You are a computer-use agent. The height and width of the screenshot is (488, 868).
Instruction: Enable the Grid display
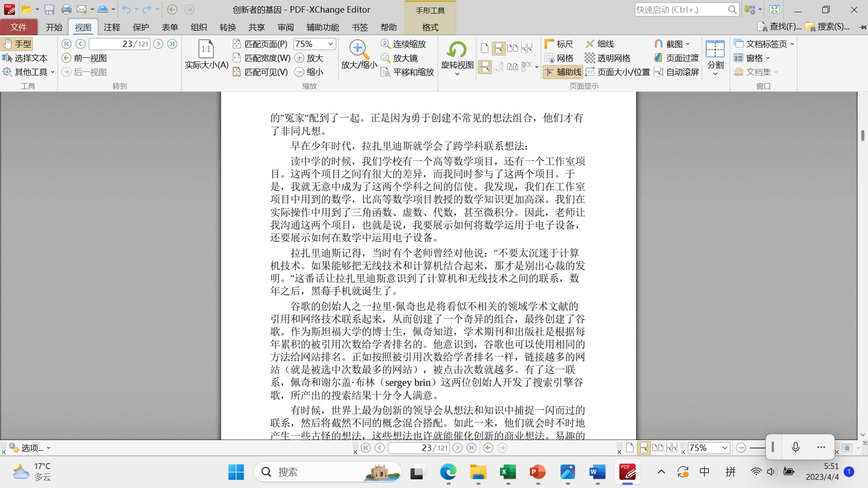pos(559,58)
